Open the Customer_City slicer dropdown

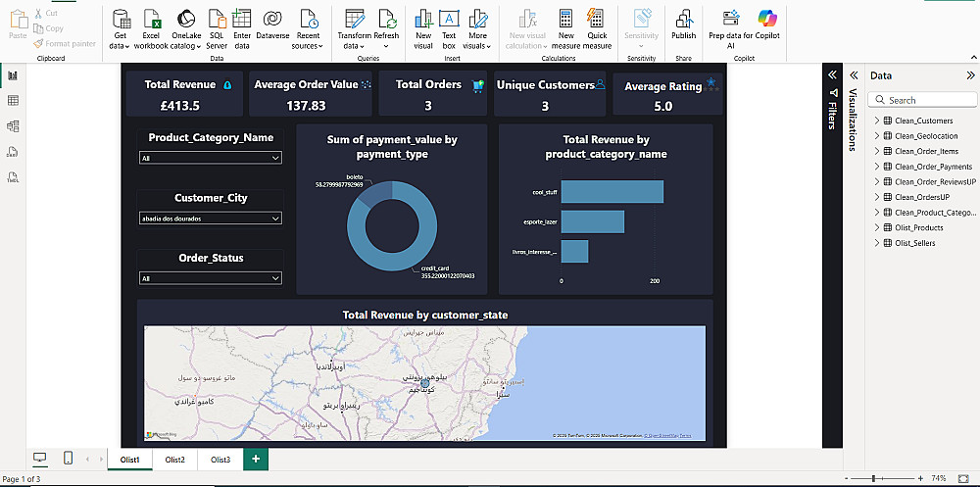(211, 219)
